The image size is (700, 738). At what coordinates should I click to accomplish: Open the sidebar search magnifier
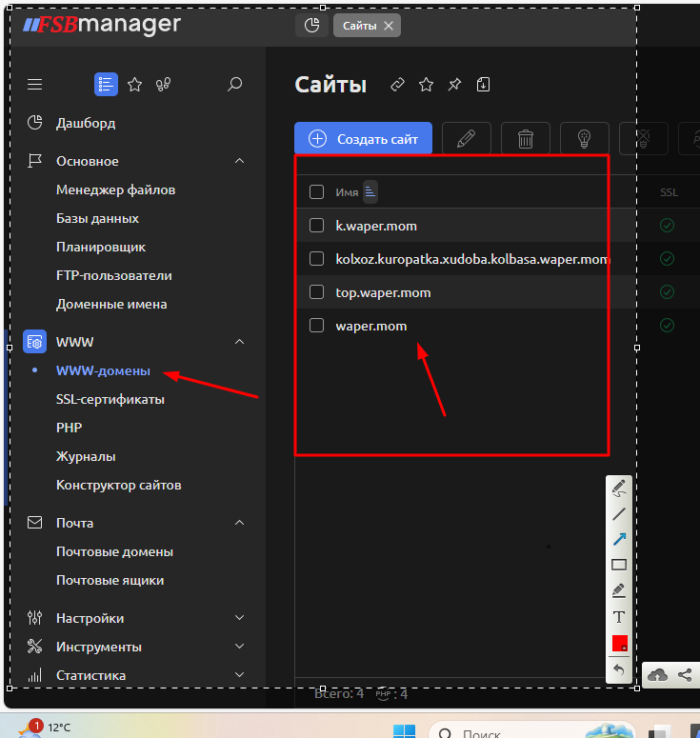coord(235,85)
